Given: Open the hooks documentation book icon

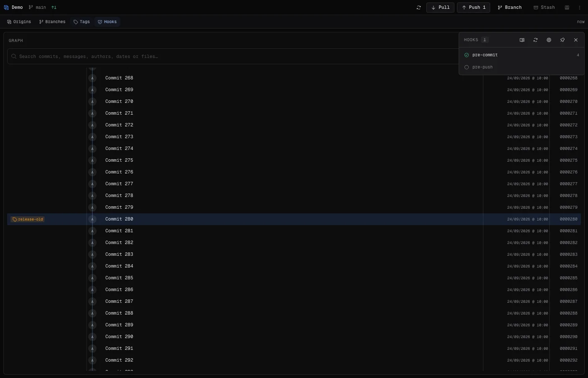Looking at the screenshot, I should click(522, 40).
